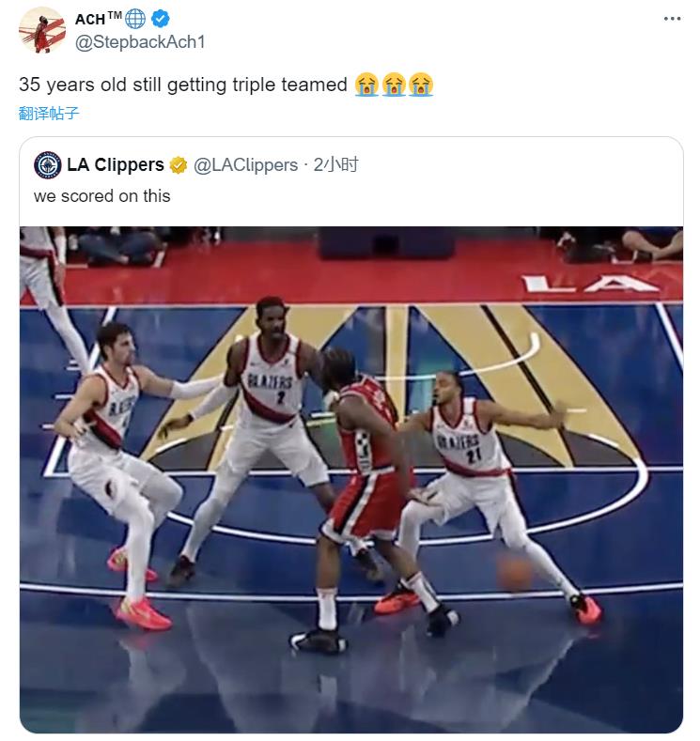Click the LA court lettering in video

590,284
